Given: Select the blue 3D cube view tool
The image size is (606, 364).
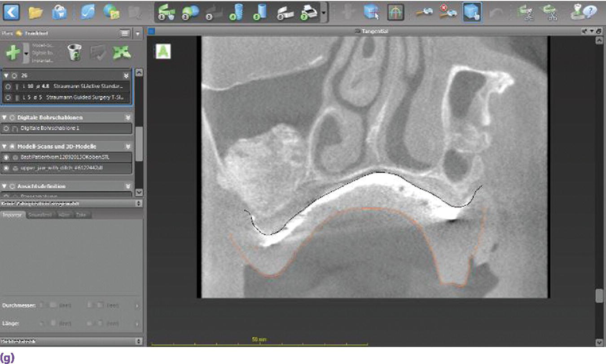Looking at the screenshot, I should click(472, 12).
